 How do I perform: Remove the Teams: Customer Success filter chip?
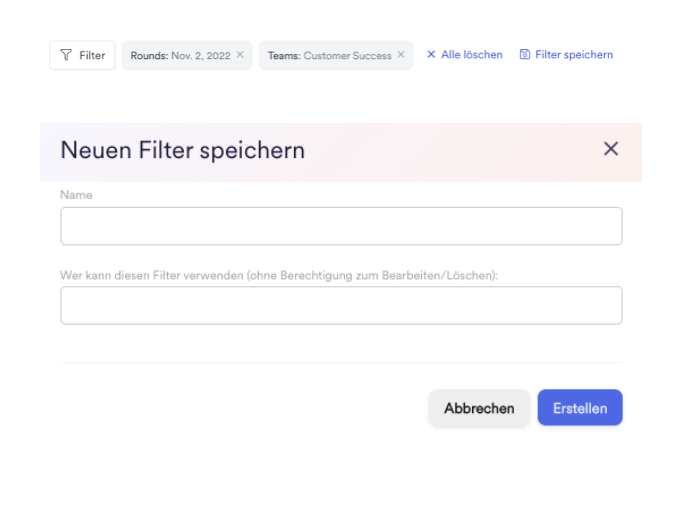(401, 55)
